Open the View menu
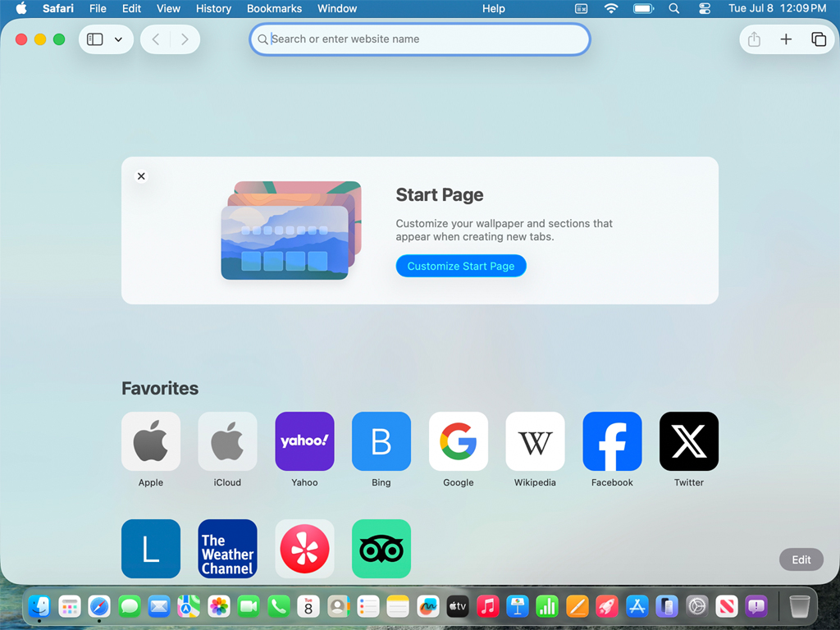This screenshot has width=840, height=630. (x=168, y=8)
